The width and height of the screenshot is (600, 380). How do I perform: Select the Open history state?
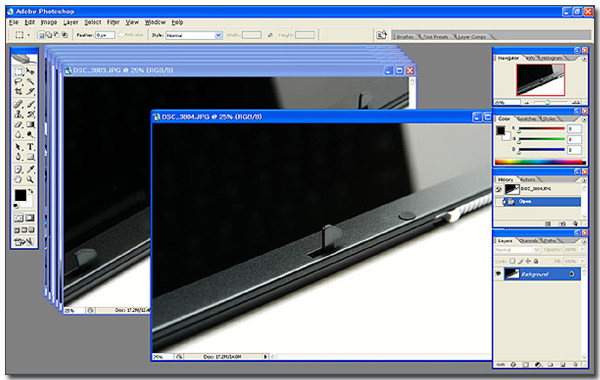coord(542,201)
